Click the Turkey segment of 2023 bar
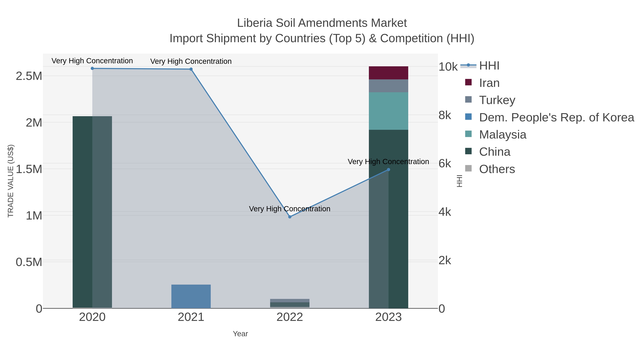 [389, 86]
